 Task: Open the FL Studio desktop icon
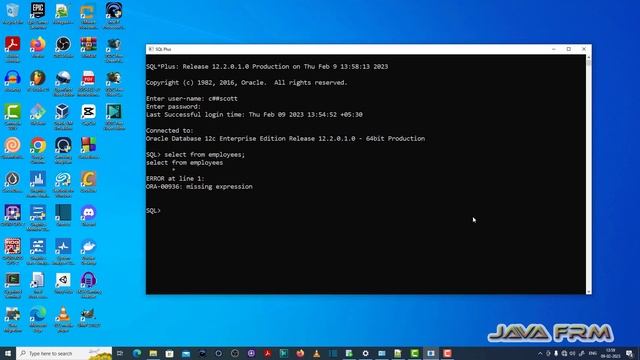click(38, 81)
